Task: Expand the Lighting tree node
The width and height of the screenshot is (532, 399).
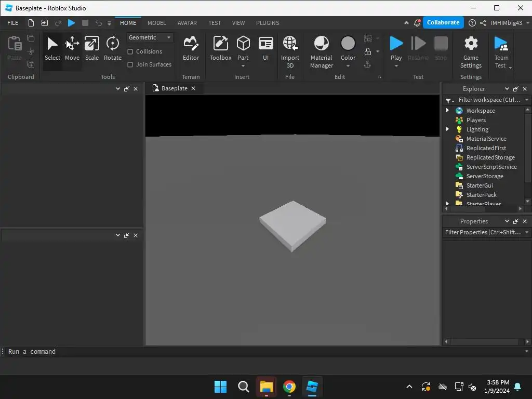Action: (x=447, y=129)
